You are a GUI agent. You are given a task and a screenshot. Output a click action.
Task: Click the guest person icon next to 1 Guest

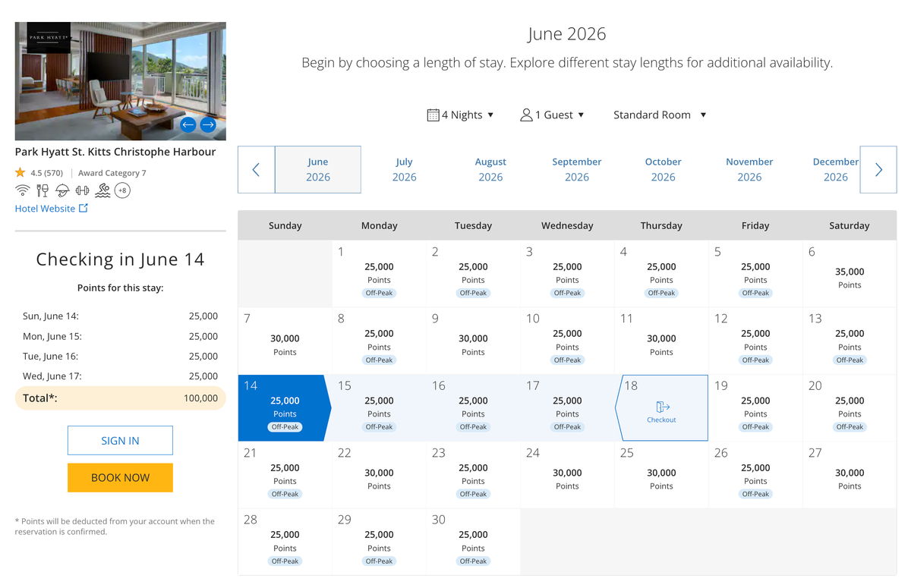[x=526, y=115]
